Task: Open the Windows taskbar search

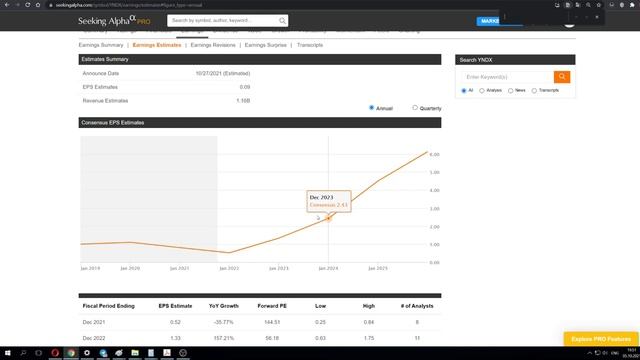Action: coord(23,353)
